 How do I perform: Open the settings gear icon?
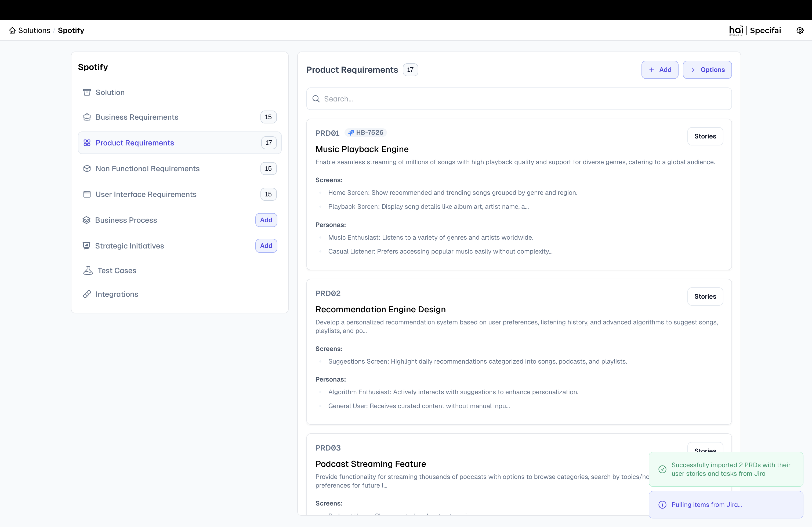coord(800,30)
